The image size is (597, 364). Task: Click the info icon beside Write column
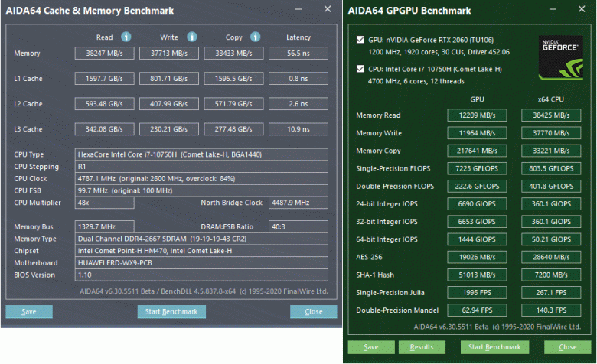191,37
